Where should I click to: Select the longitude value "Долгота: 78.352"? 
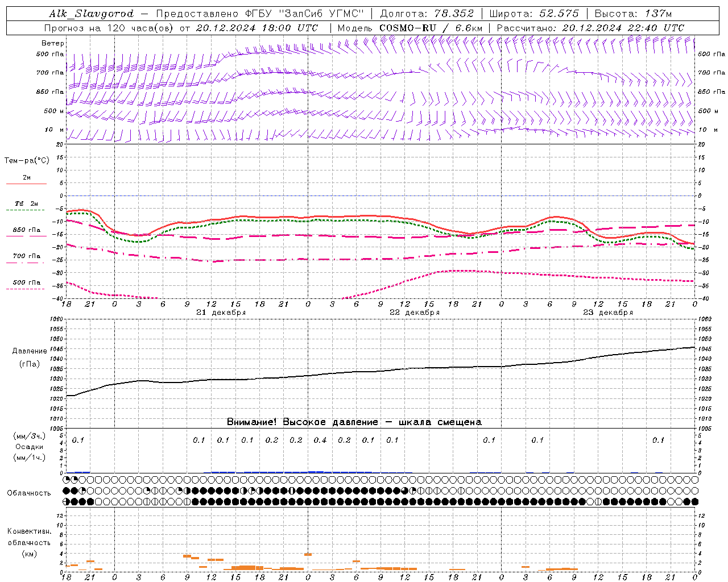427,14
